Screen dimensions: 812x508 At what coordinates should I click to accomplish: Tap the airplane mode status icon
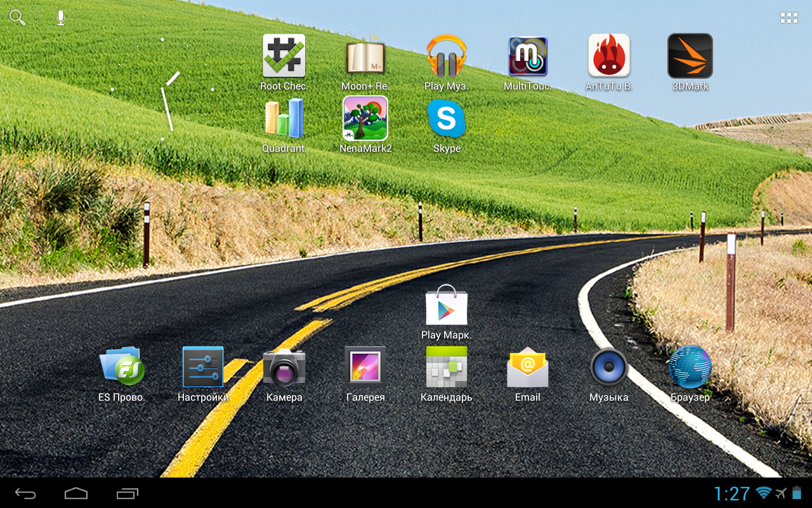coord(781,493)
